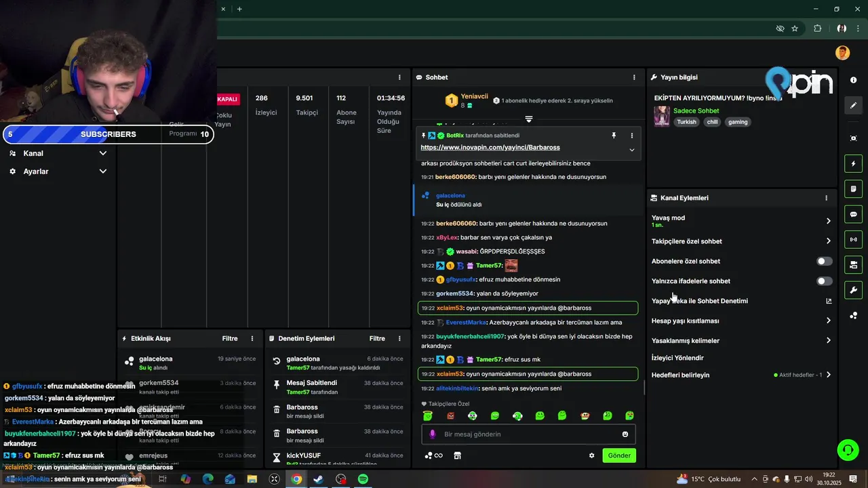The height and width of the screenshot is (488, 868).
Task: Open chat settings gear beside Gönder
Action: click(x=591, y=455)
